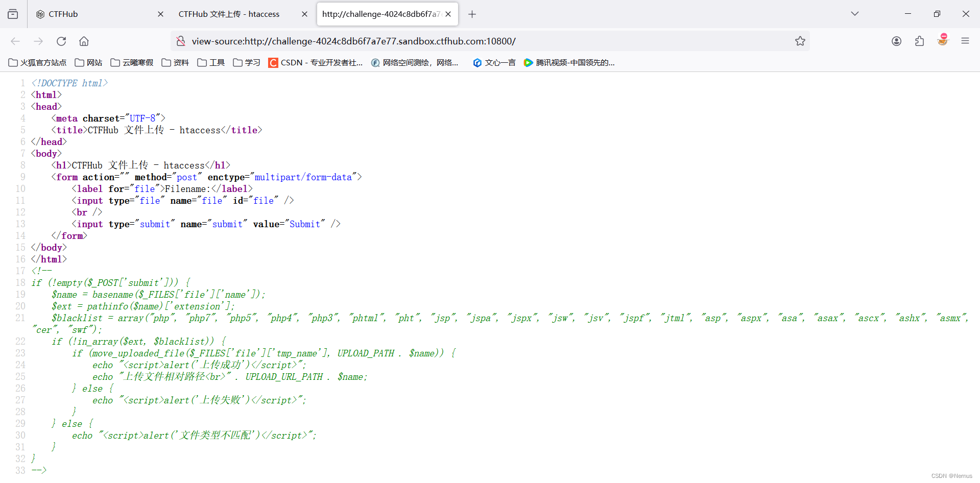Click '上传成功' alert text on line 24
Image resolution: width=980 pixels, height=483 pixels.
coord(220,365)
